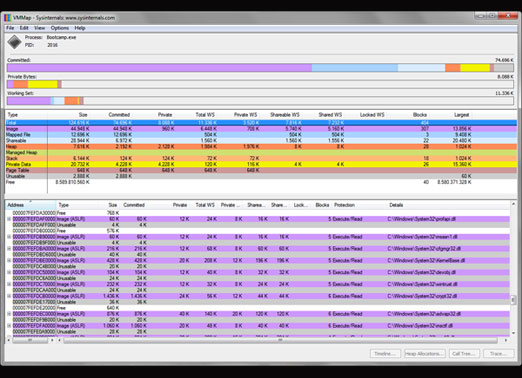Open the Options menu
Viewport: 522px width, 378px height.
tap(60, 28)
